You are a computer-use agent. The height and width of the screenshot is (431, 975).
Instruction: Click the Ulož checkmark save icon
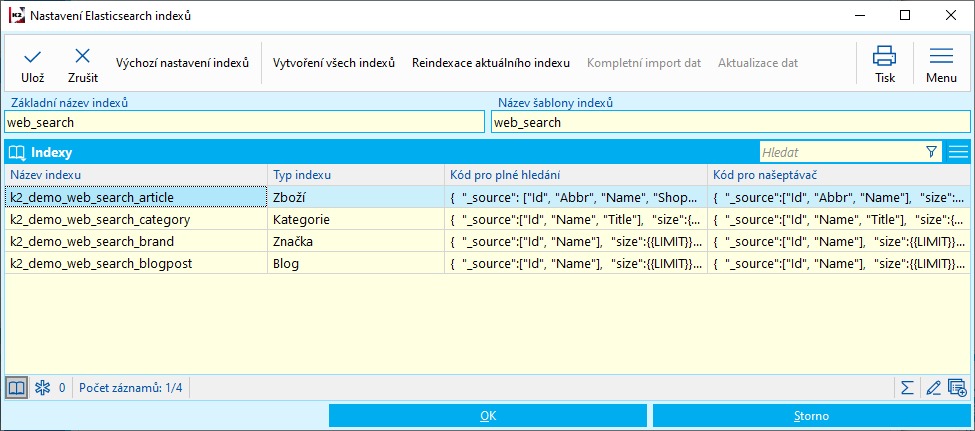33,57
